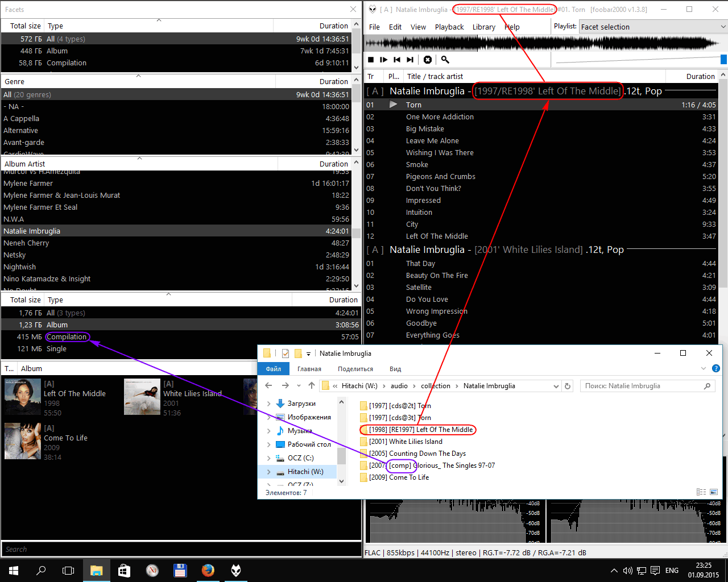Open Firefox from the taskbar
This screenshot has width=728, height=582.
(208, 570)
